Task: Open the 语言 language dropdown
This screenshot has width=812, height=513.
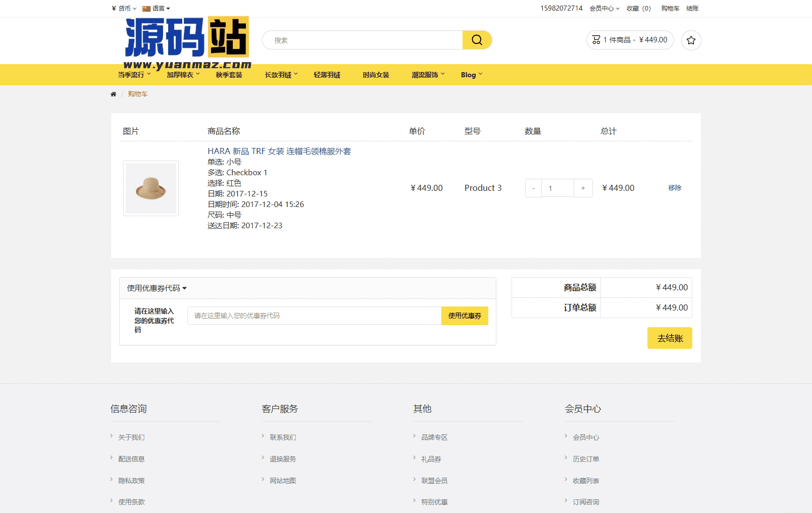Action: tap(157, 9)
